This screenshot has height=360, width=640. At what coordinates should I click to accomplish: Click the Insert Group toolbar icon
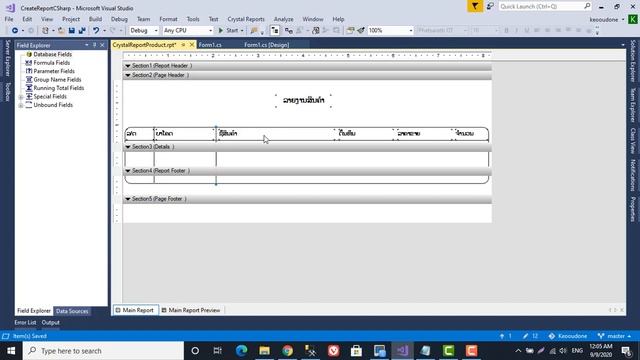289,31
